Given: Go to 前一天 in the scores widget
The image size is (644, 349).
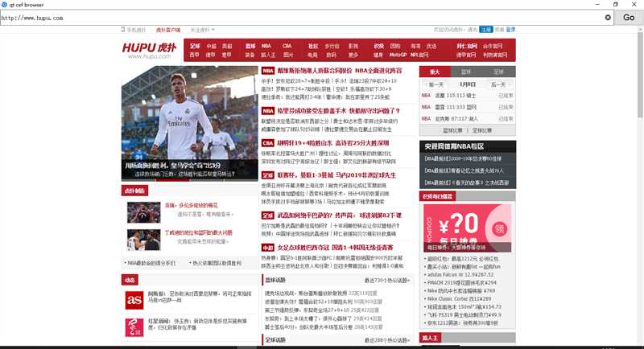Looking at the screenshot, I should 436,84.
